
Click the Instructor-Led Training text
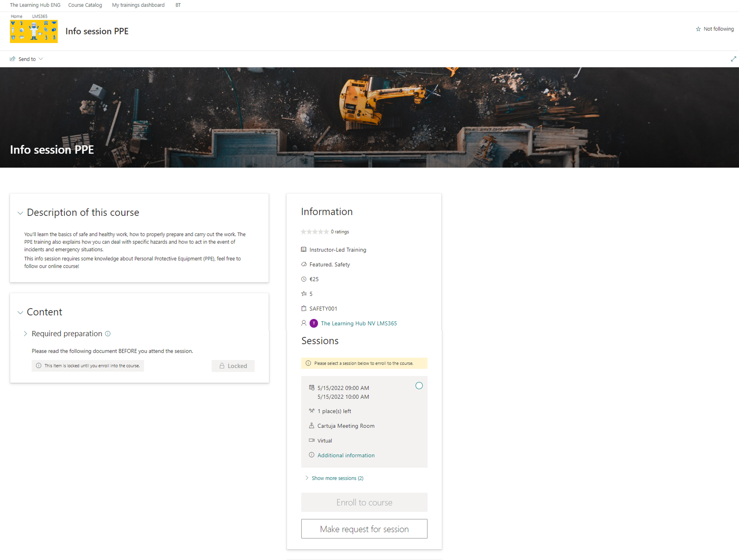338,250
